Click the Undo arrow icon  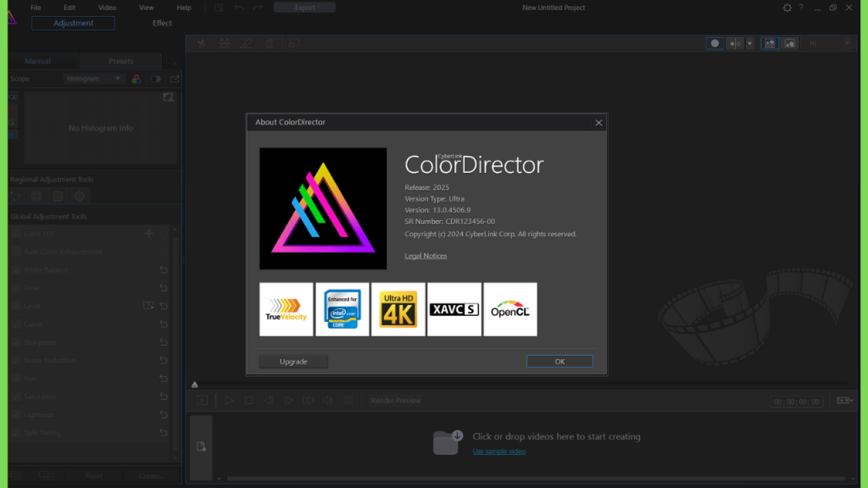click(x=238, y=7)
